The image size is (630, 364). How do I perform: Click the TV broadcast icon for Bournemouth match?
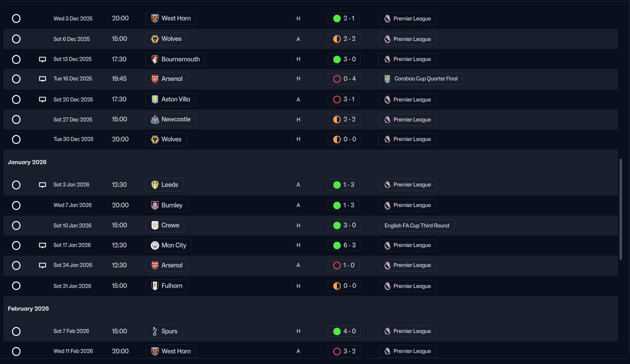coord(42,59)
